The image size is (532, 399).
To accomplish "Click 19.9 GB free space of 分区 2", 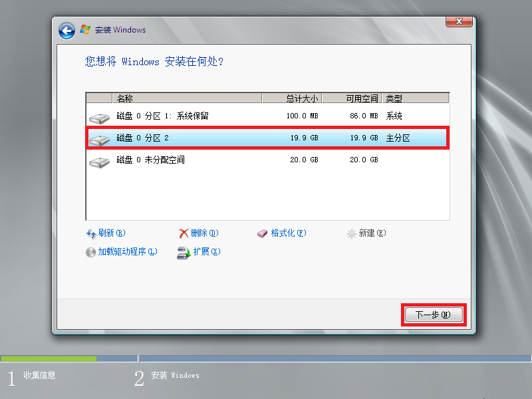I will point(364,138).
